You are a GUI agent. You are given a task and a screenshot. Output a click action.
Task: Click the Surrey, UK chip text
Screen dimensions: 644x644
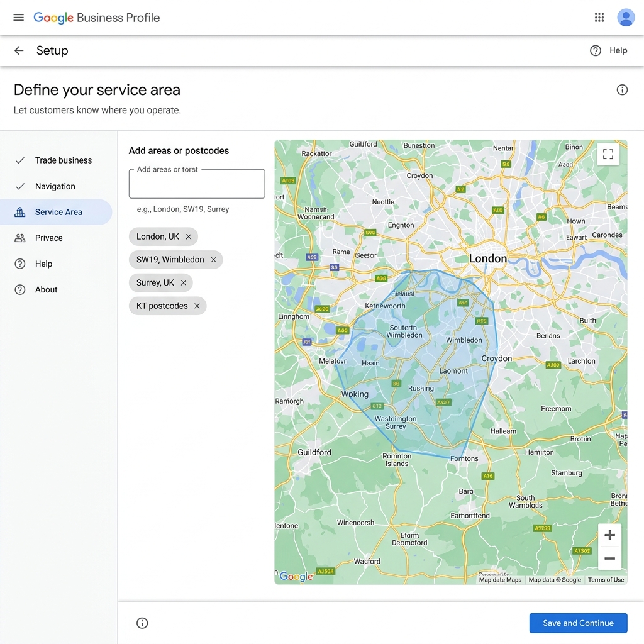coord(155,282)
